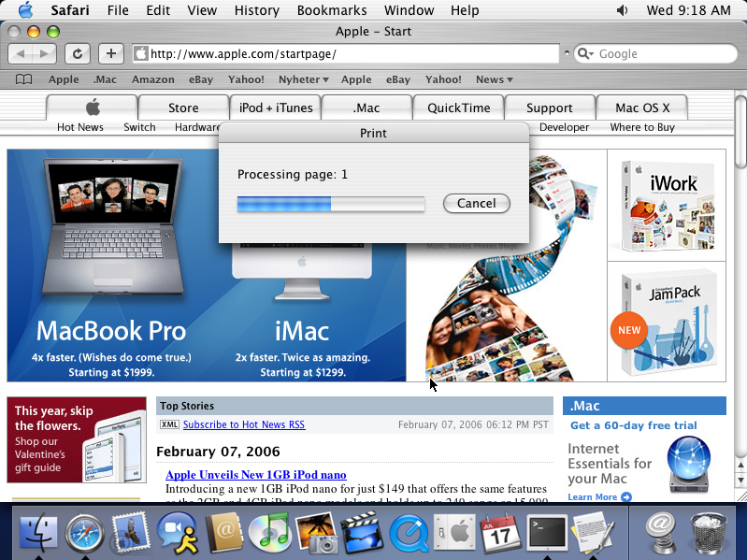Switch to the Mac OS X tab
This screenshot has height=560, width=747.
642,108
